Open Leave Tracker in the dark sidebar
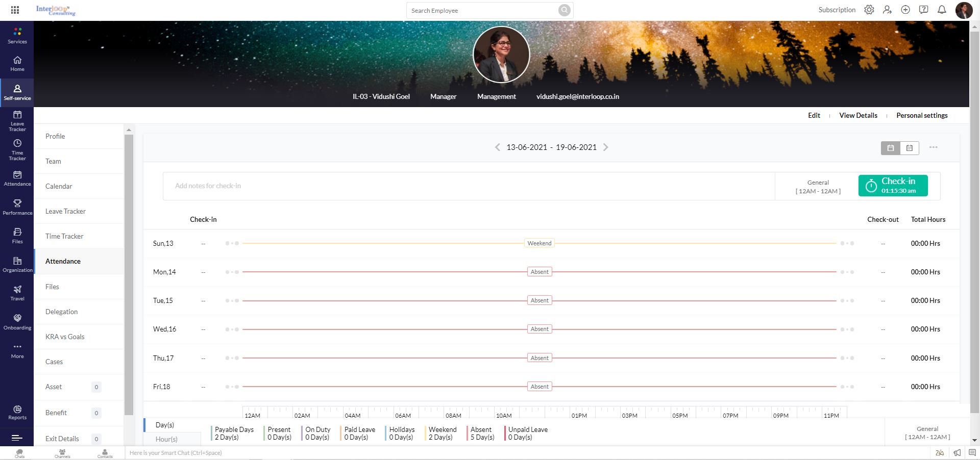The image size is (980, 460). pyautogui.click(x=17, y=121)
